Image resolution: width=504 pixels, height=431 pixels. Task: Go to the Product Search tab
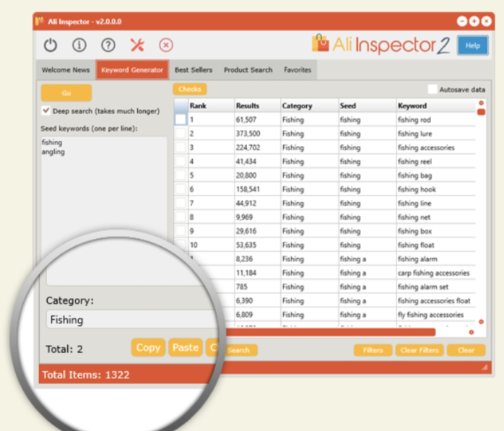(x=248, y=70)
